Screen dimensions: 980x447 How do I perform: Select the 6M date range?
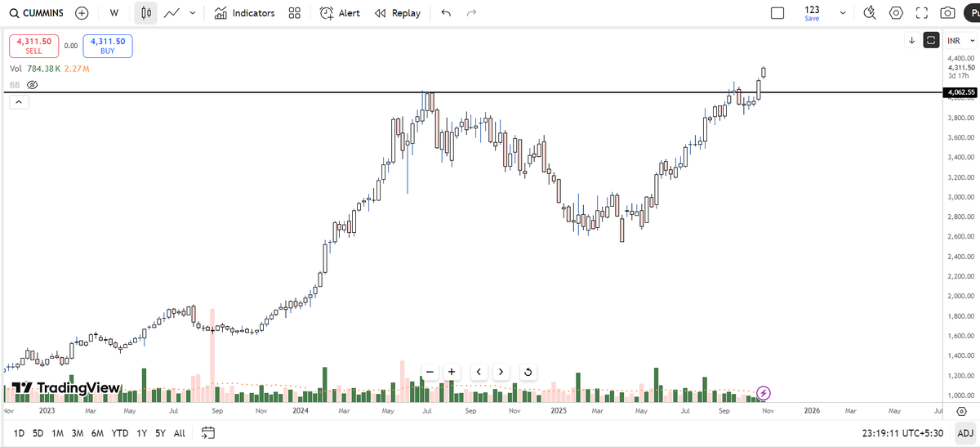pyautogui.click(x=97, y=433)
